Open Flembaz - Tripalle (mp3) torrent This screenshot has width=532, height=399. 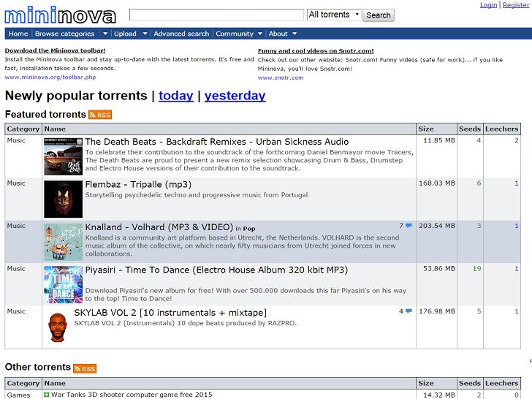[138, 184]
